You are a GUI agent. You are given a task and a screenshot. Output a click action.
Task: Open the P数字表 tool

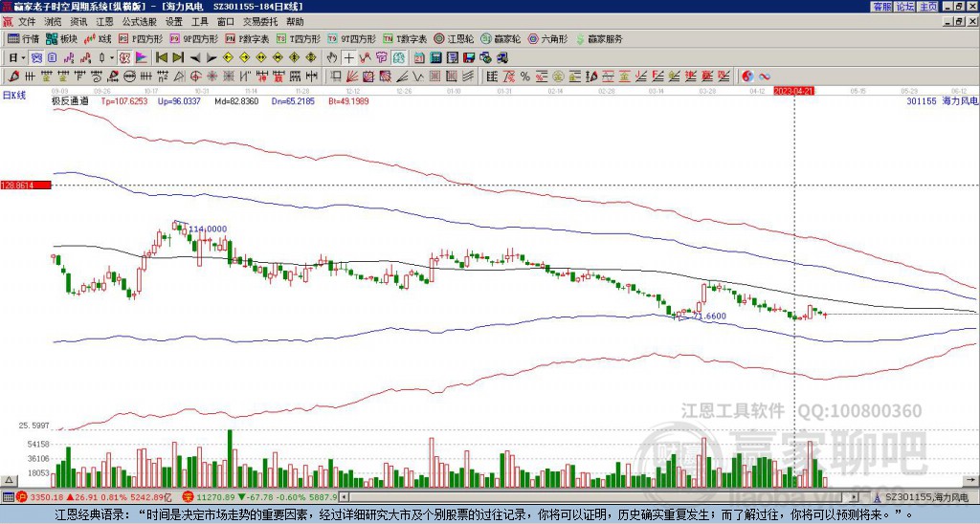(x=248, y=38)
